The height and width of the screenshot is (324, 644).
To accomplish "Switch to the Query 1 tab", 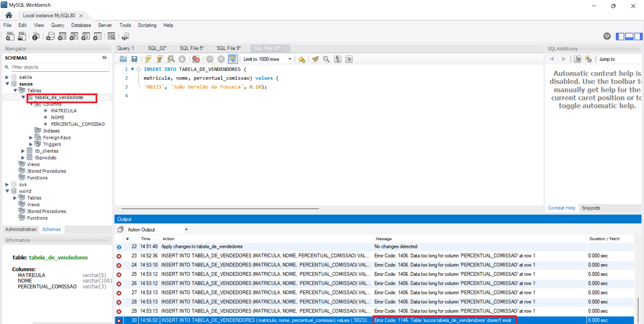I will [126, 48].
